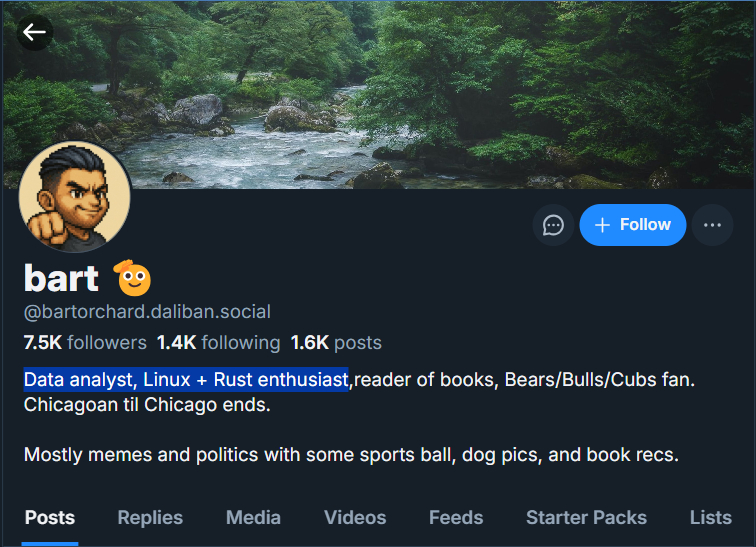Click the 1.6K posts count

pyautogui.click(x=336, y=343)
